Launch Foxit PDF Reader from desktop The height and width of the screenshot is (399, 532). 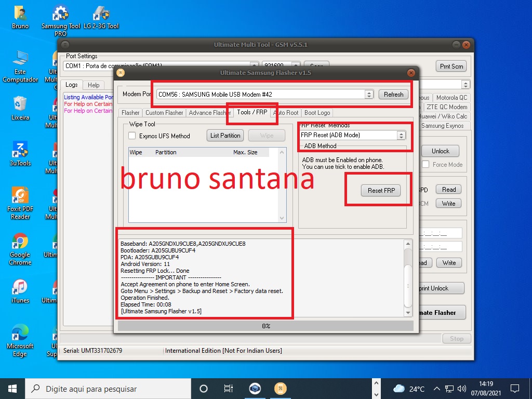(x=20, y=197)
